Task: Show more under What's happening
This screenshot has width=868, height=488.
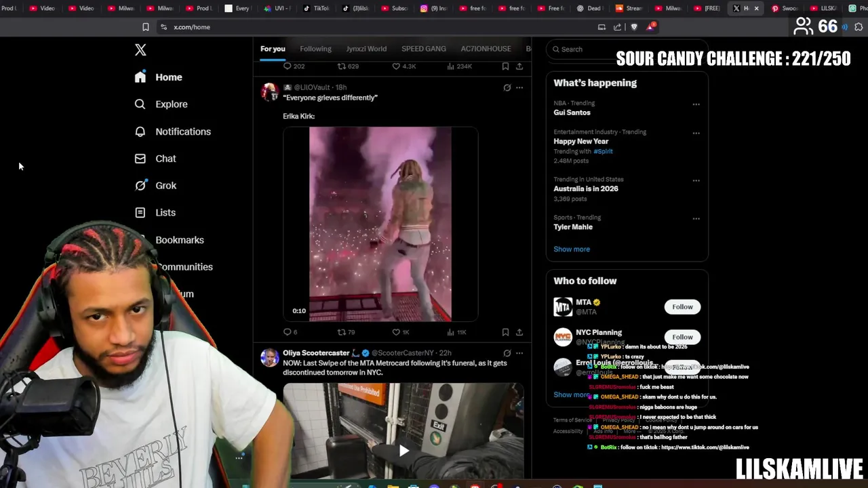Action: [572, 249]
